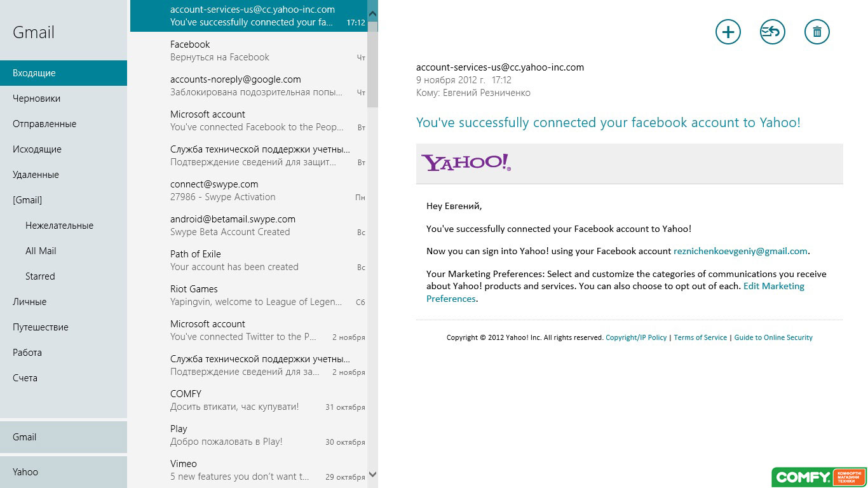Image resolution: width=868 pixels, height=488 pixels.
Task: Click the Yahoo! logo in email
Action: pos(466,163)
